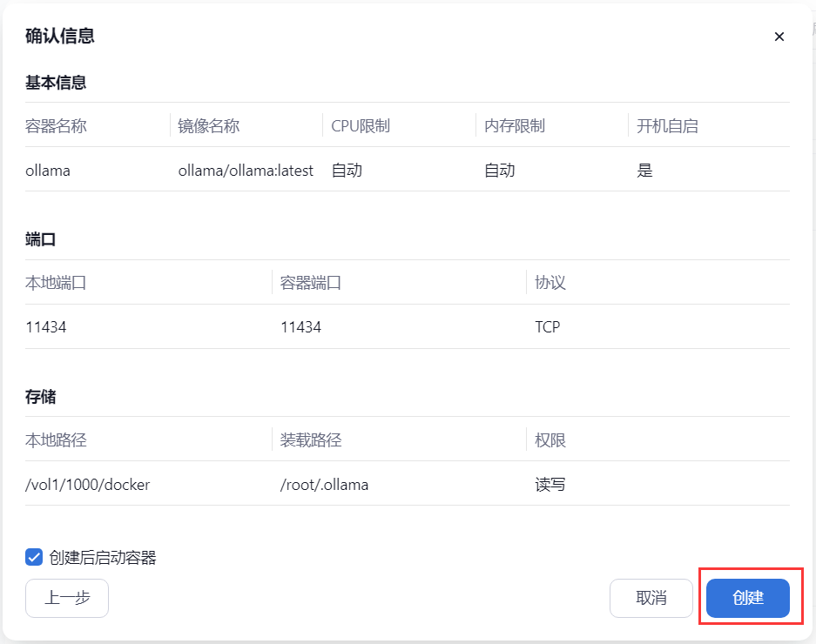816x644 pixels.
Task: Click mount path /root/.ollama
Action: pyautogui.click(x=324, y=485)
